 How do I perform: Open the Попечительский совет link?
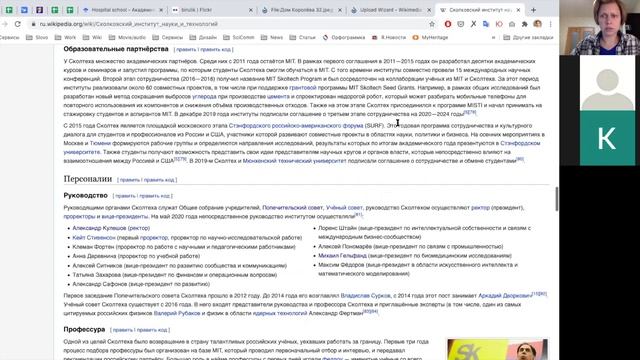tap(292, 208)
